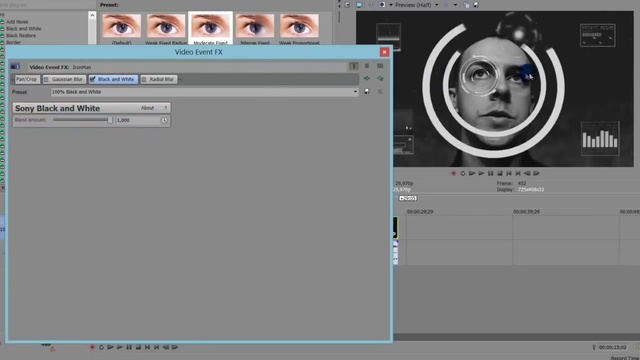Screen dimensions: 640x360
Task: Toggle the Gaussian Blur enable checkbox
Action: (46, 79)
